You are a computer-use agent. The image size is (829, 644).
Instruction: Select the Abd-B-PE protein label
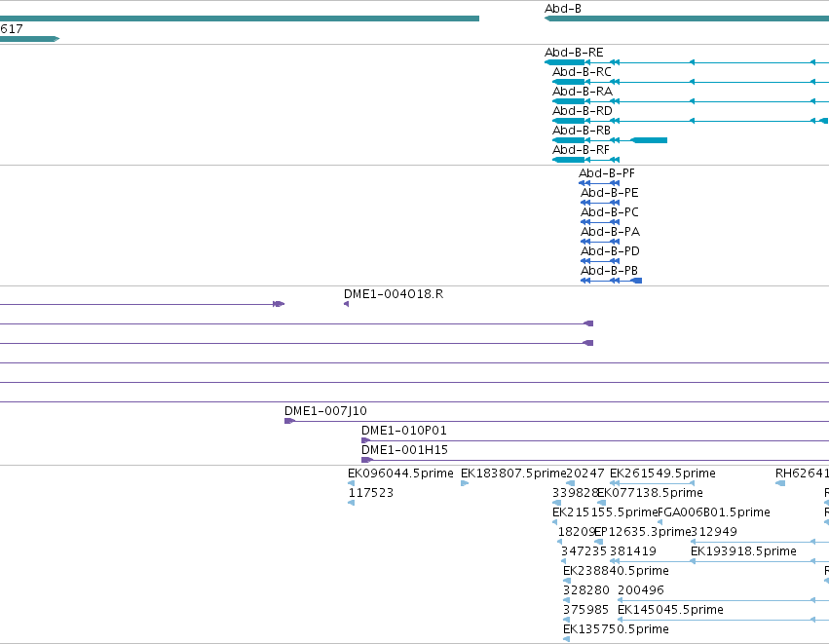pyautogui.click(x=609, y=193)
